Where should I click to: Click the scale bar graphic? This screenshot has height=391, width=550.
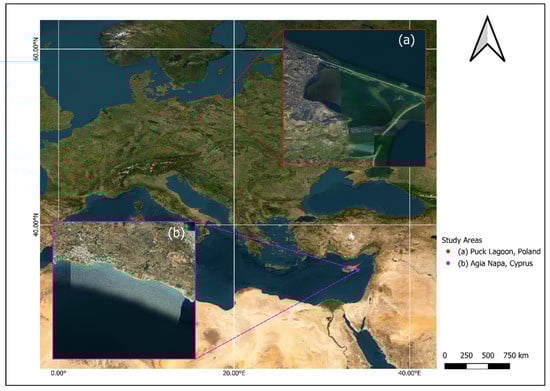point(477,366)
